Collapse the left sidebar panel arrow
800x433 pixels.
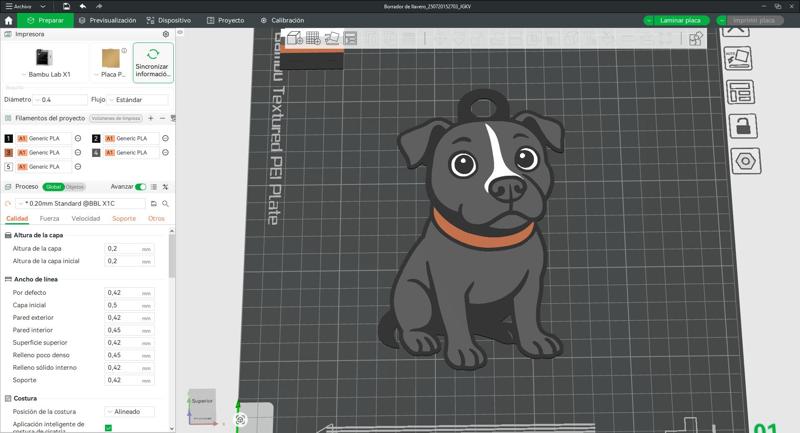[180, 32]
